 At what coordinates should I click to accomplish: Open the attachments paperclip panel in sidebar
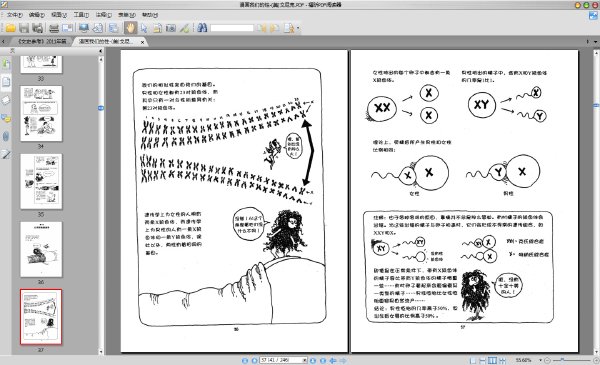click(x=6, y=136)
